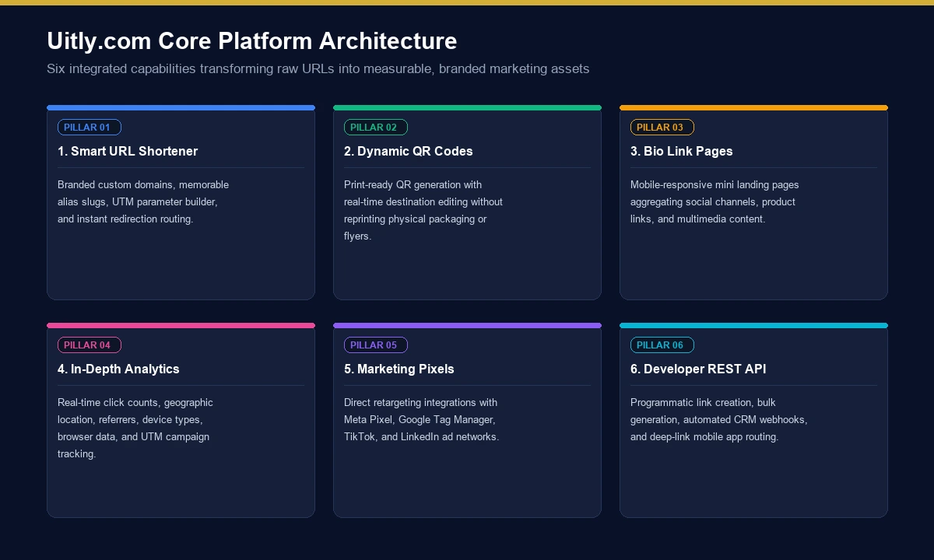Select the '4. In-Depth Analytics' heading
This screenshot has height=560, width=934.
click(118, 369)
